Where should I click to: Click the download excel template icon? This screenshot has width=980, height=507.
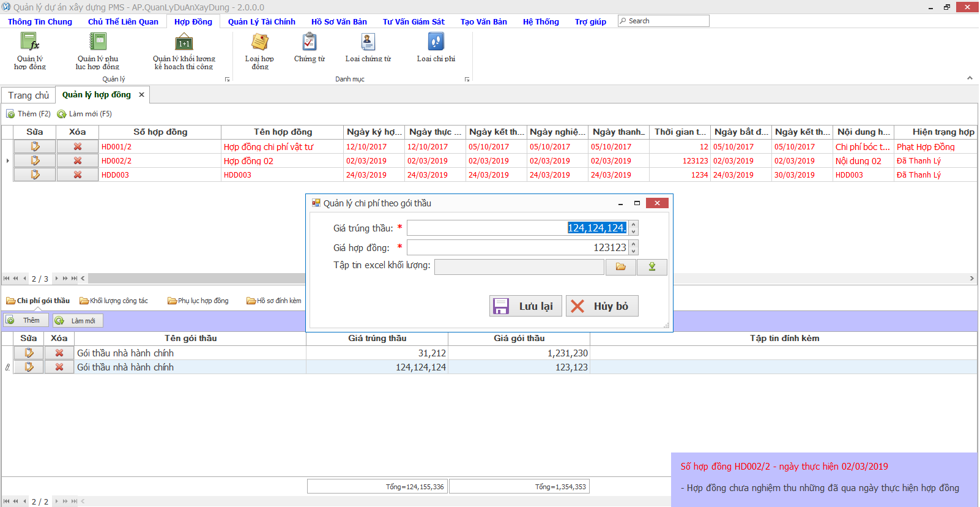pos(652,267)
